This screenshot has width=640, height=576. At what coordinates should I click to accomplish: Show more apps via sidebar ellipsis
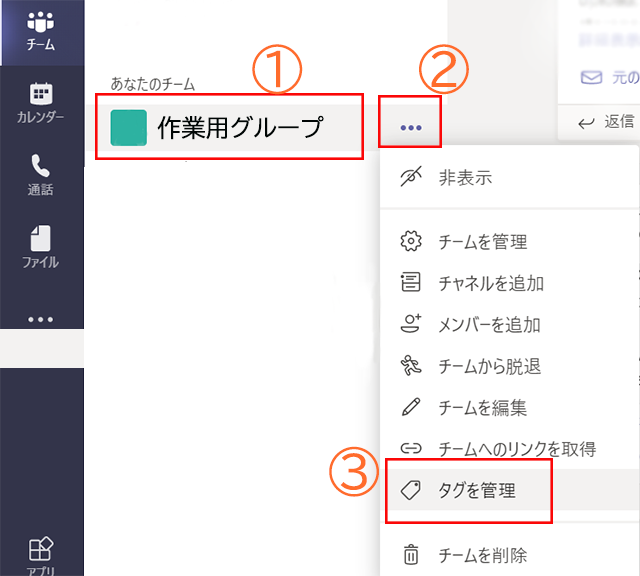(40, 319)
